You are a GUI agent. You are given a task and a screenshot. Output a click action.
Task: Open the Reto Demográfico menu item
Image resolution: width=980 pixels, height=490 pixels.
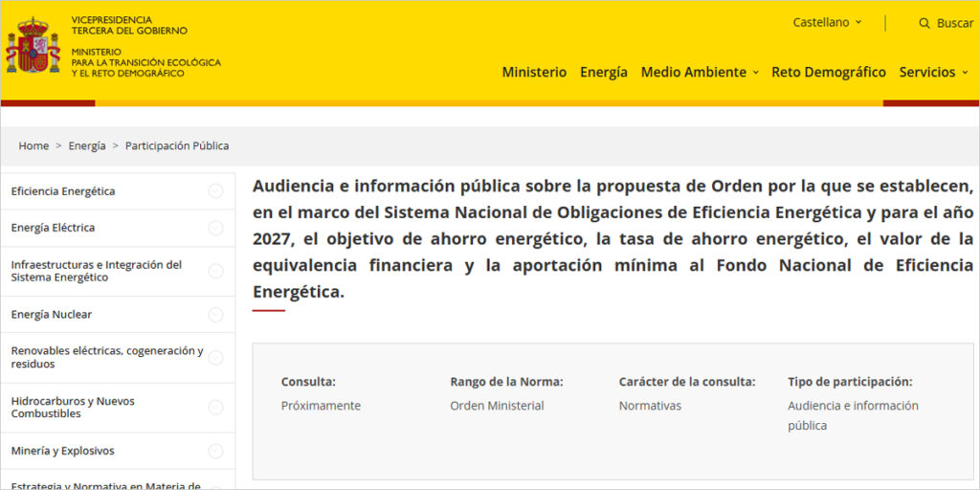point(829,72)
